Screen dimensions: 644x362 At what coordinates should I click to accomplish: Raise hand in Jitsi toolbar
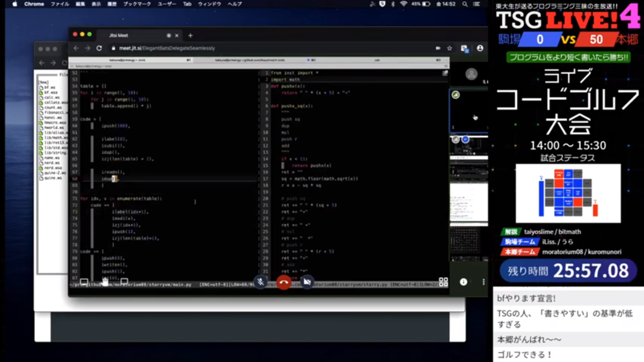pos(105,281)
